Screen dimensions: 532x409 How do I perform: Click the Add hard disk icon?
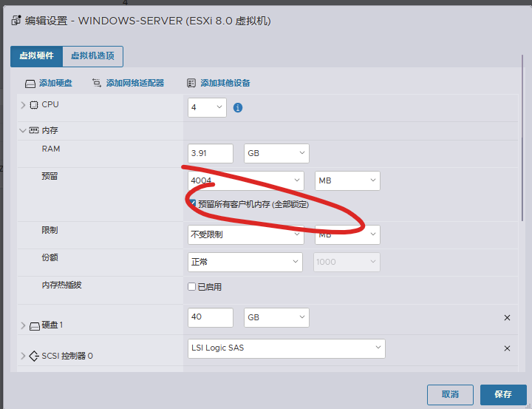pos(30,84)
